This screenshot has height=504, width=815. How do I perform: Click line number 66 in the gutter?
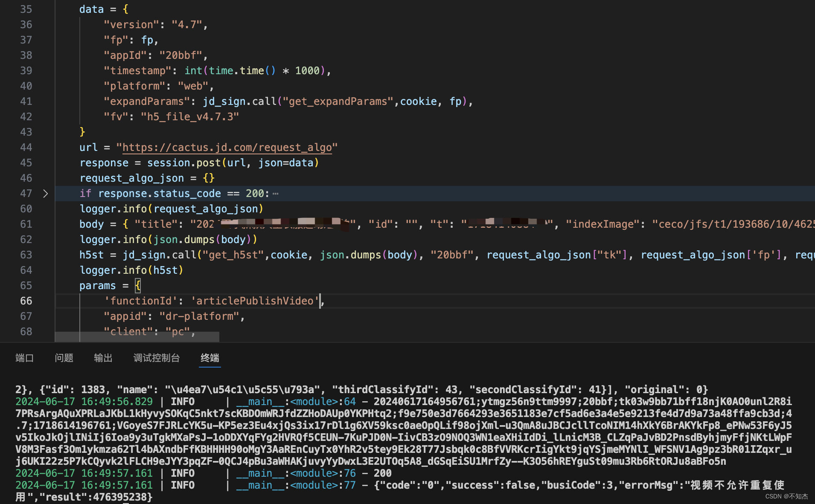click(x=26, y=301)
